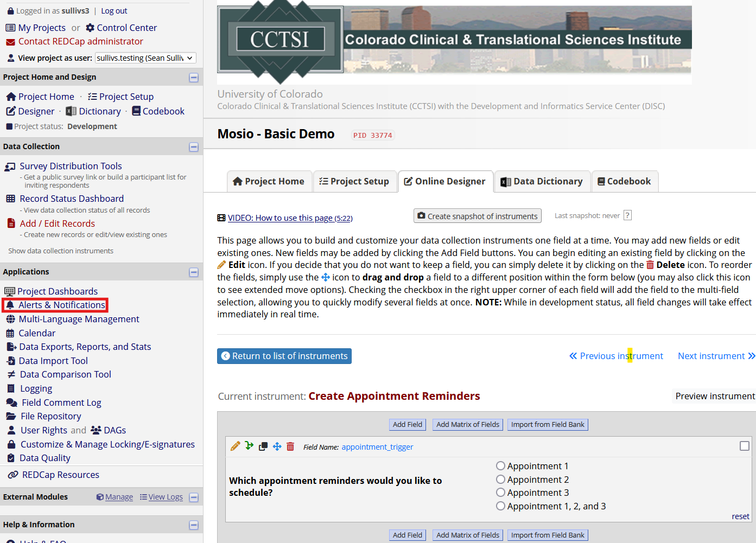Click the Contact REDCap administrator envelope icon
Image resolution: width=756 pixels, height=543 pixels.
tap(10, 42)
